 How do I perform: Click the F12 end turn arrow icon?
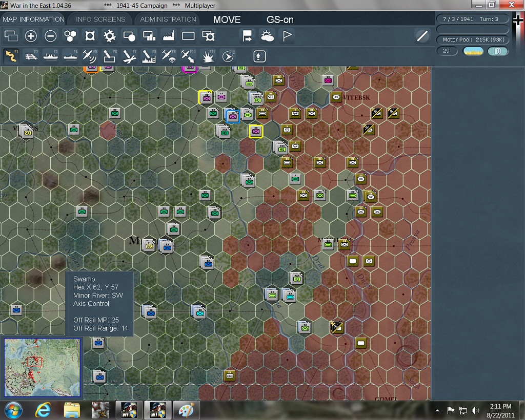click(228, 56)
